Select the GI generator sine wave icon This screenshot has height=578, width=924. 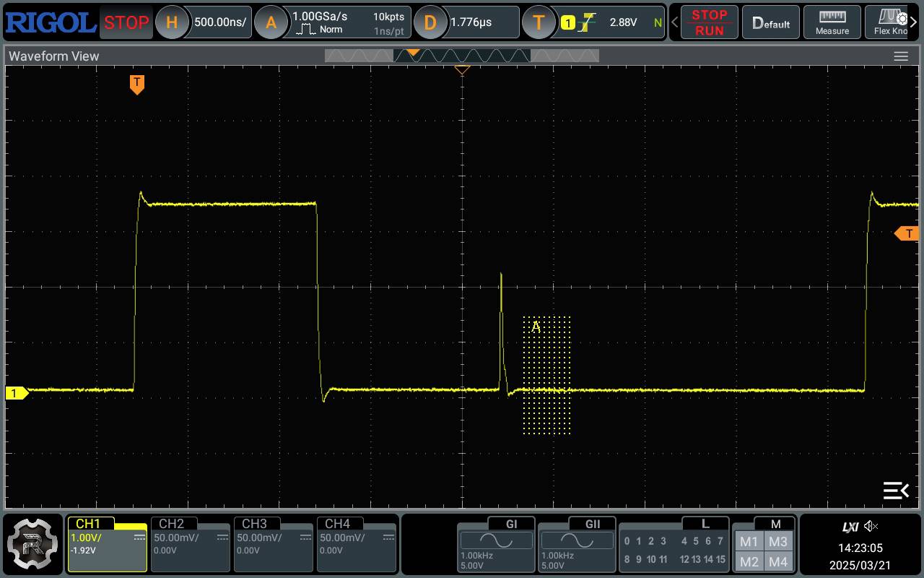(x=496, y=540)
